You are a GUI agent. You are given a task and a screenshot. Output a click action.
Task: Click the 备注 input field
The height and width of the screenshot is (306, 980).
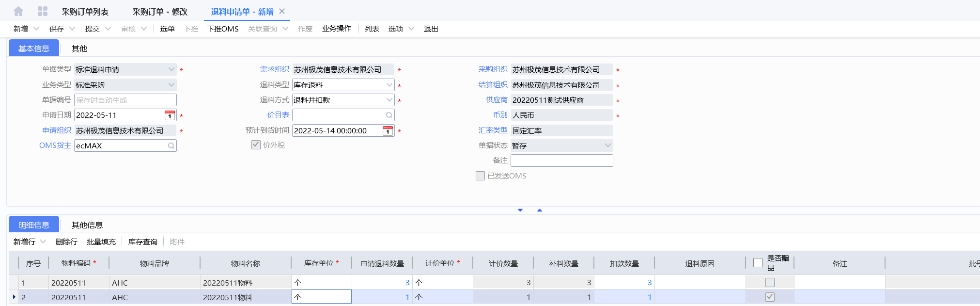pyautogui.click(x=562, y=161)
